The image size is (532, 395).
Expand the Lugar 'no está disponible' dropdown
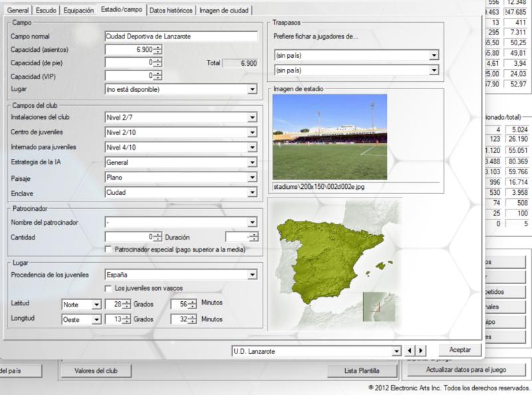252,89
